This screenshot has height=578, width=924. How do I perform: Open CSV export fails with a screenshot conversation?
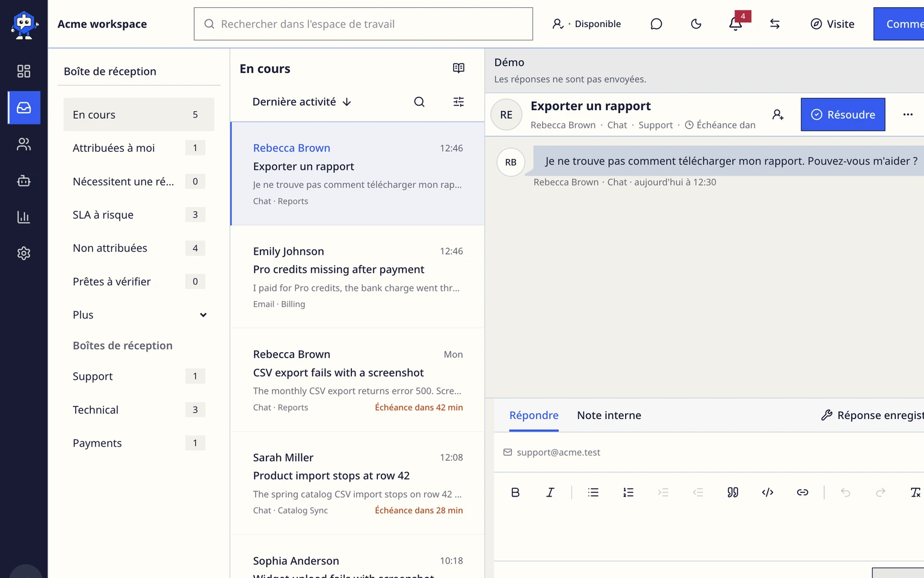358,380
